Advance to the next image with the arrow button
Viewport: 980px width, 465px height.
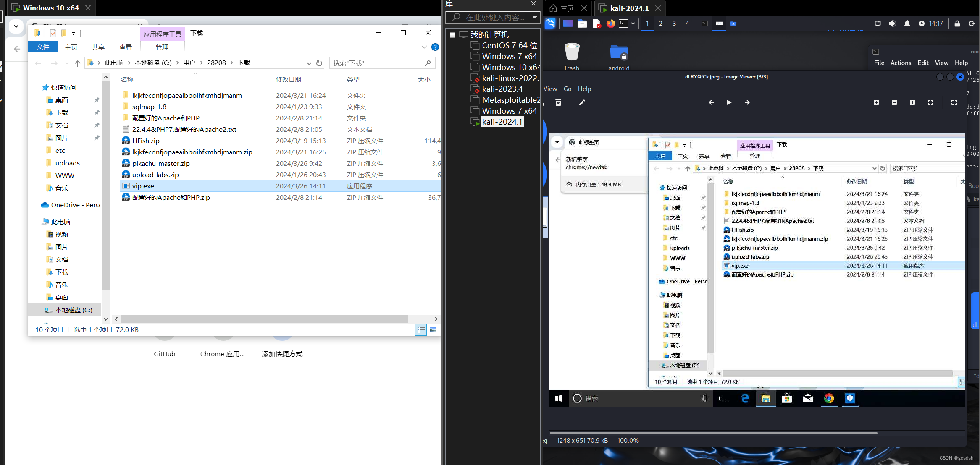747,102
